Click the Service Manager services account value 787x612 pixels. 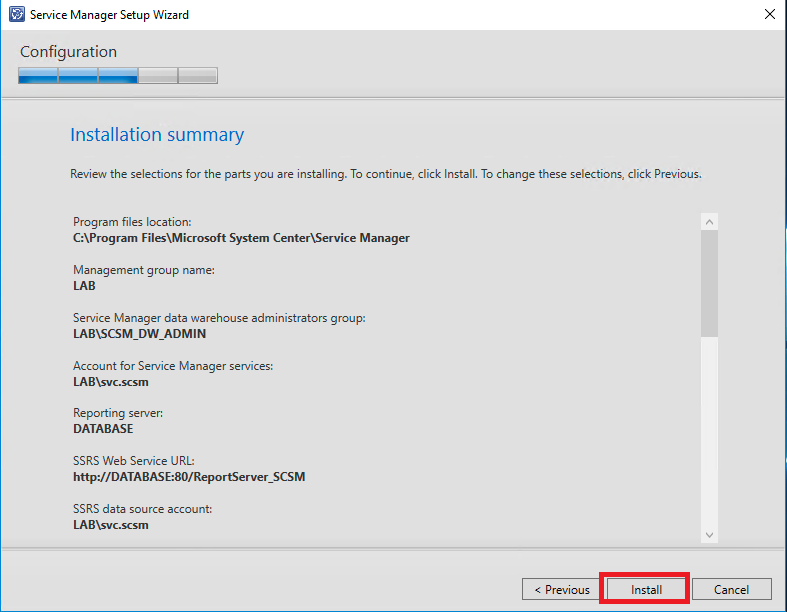(110, 382)
